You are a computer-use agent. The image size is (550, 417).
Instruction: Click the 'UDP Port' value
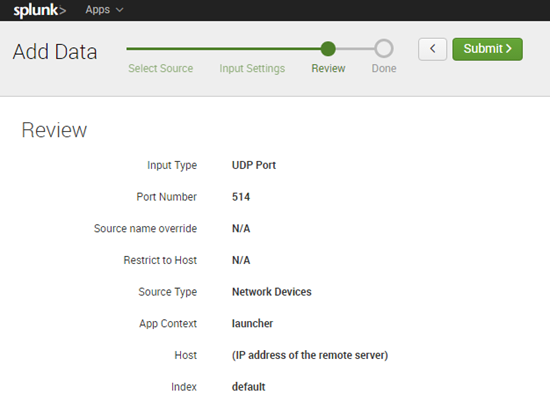pyautogui.click(x=254, y=165)
